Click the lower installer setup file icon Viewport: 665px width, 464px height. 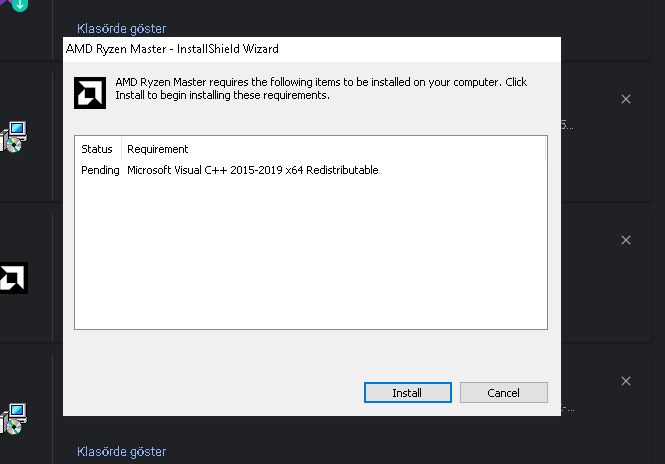tap(14, 418)
